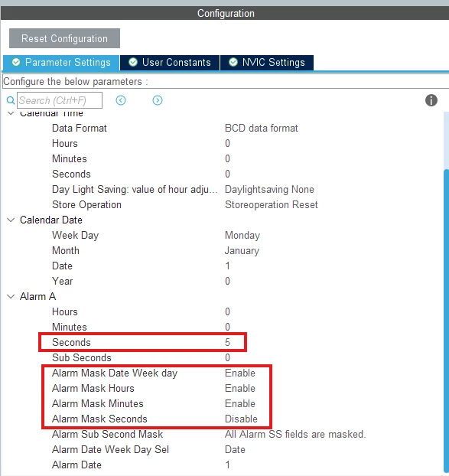This screenshot has width=449, height=476.
Task: Change Alarm Date Week Day Sel value
Action: (x=235, y=449)
